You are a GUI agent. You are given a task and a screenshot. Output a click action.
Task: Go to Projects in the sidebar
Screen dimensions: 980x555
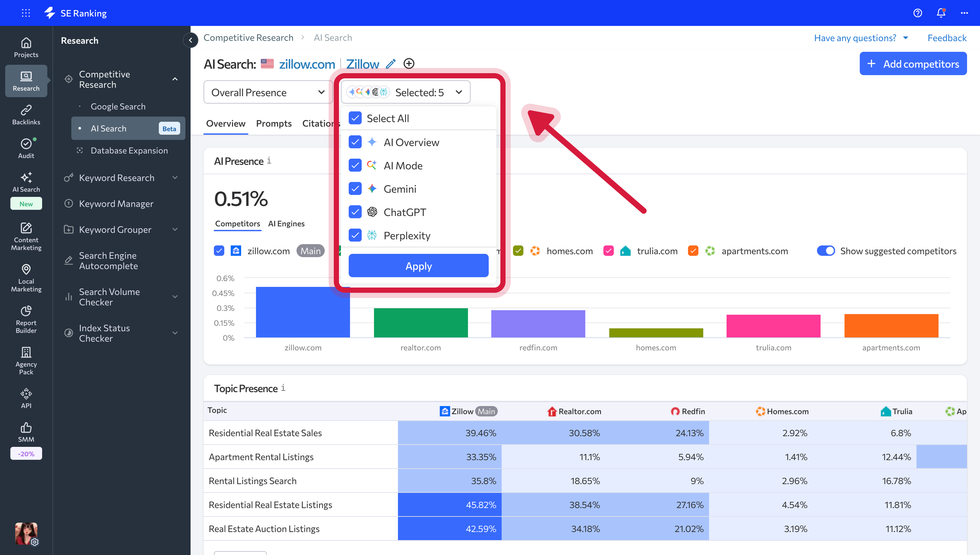pyautogui.click(x=26, y=47)
